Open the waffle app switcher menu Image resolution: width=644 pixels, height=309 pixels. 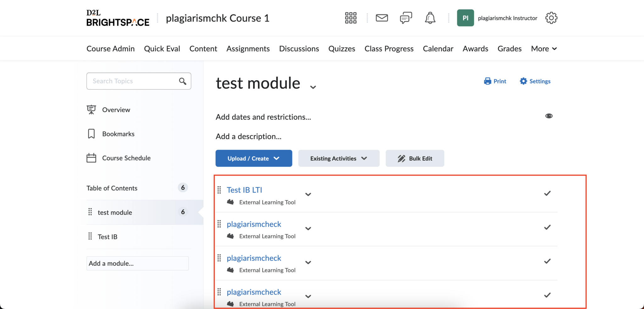[x=350, y=18]
